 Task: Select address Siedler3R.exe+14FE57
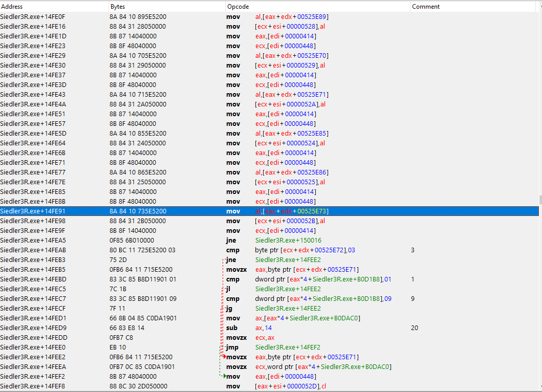[33, 124]
